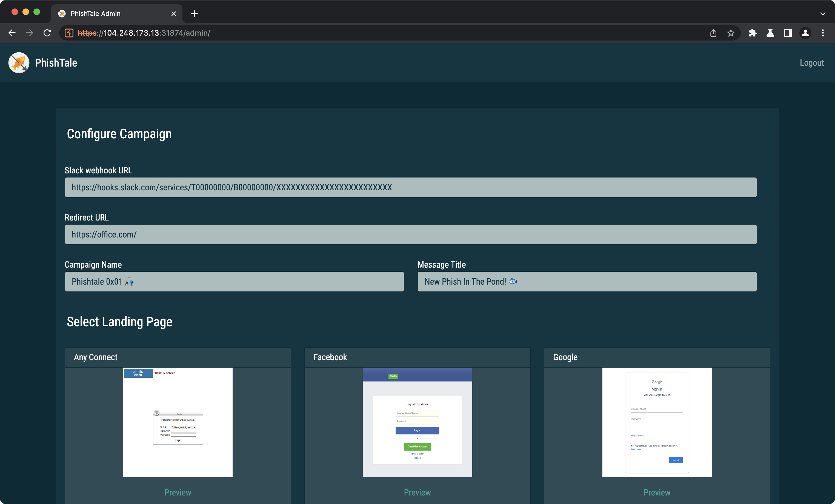Click the PhishTale fish logo icon
835x504 pixels.
tap(19, 63)
